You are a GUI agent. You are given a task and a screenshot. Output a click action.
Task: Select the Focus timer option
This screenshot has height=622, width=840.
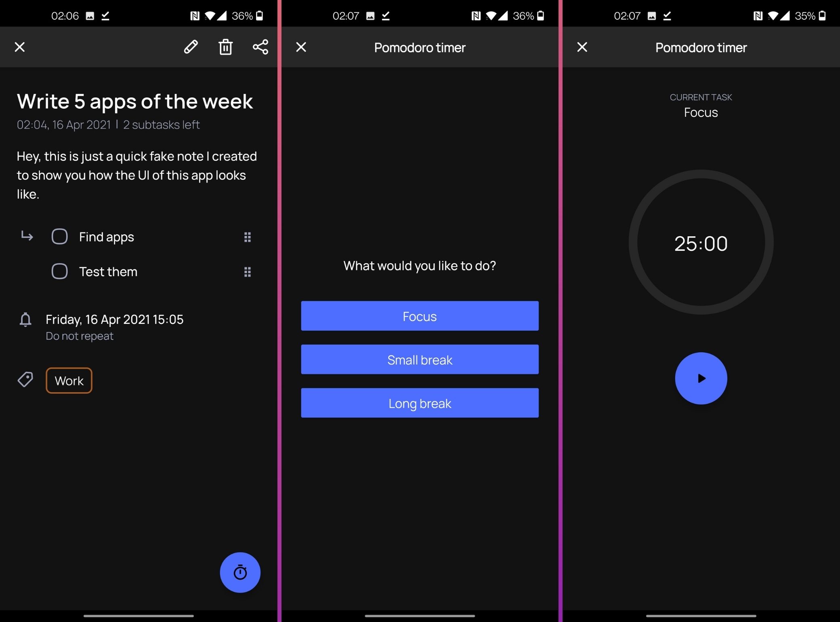click(420, 315)
